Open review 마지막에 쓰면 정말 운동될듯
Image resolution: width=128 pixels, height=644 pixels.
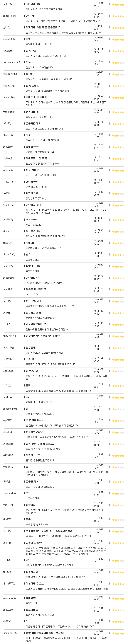click(43, 28)
